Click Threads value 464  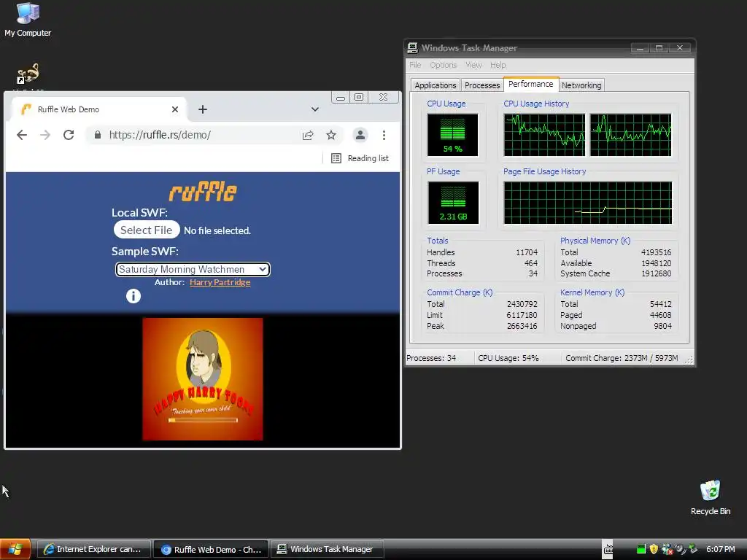(531, 263)
